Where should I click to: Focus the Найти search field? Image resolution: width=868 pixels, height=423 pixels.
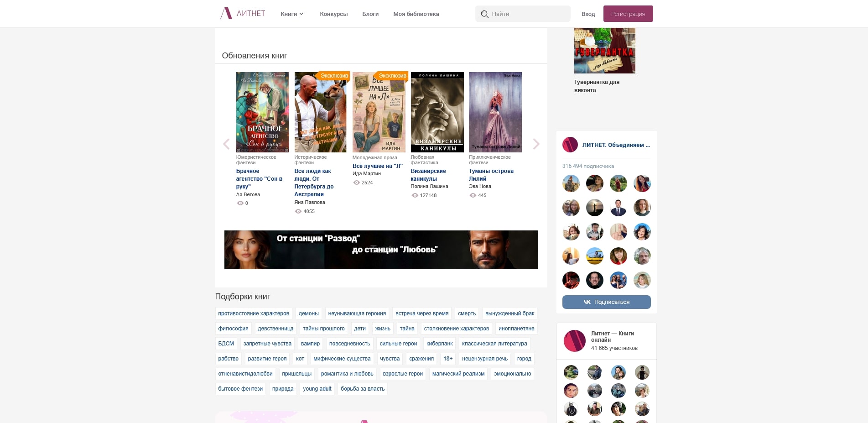[x=527, y=14]
